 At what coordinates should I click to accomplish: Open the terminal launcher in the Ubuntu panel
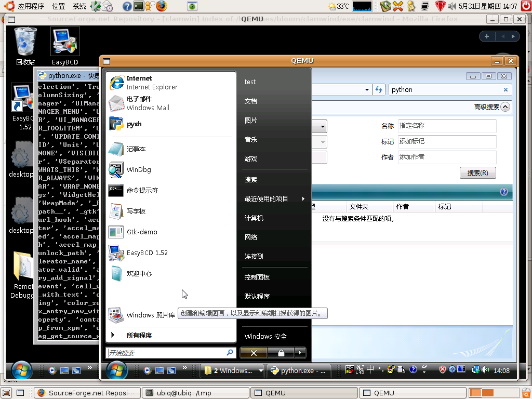point(138,6)
